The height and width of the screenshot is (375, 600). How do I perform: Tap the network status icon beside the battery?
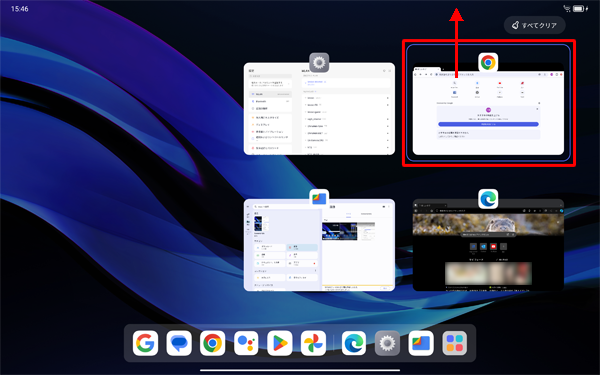coord(567,8)
